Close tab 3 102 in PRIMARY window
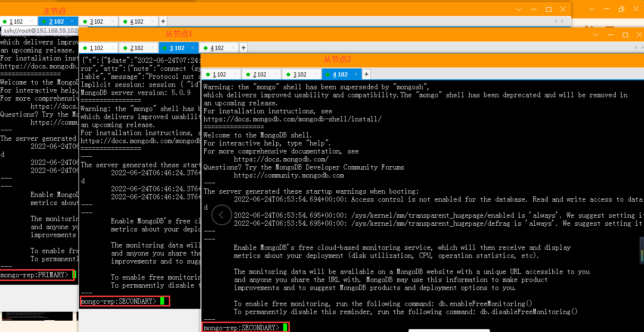Viewport: 644px width, 332px height. 112,21
